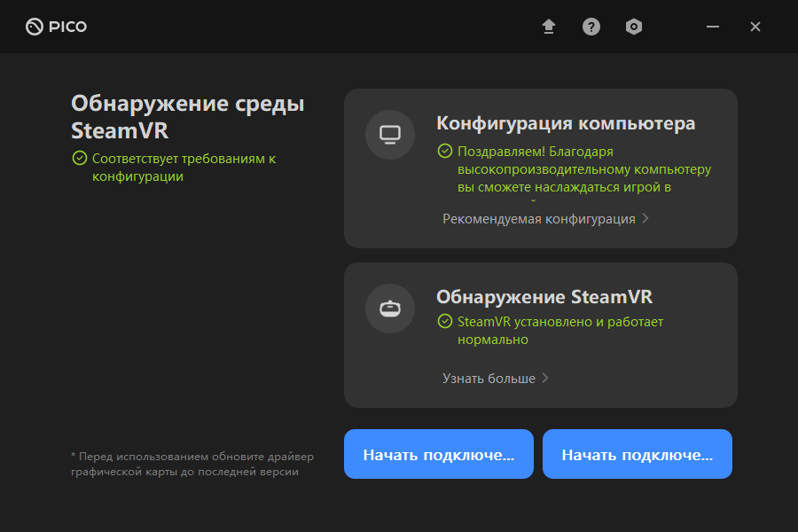Click the PICO logo icon
798x532 pixels.
coord(35,27)
